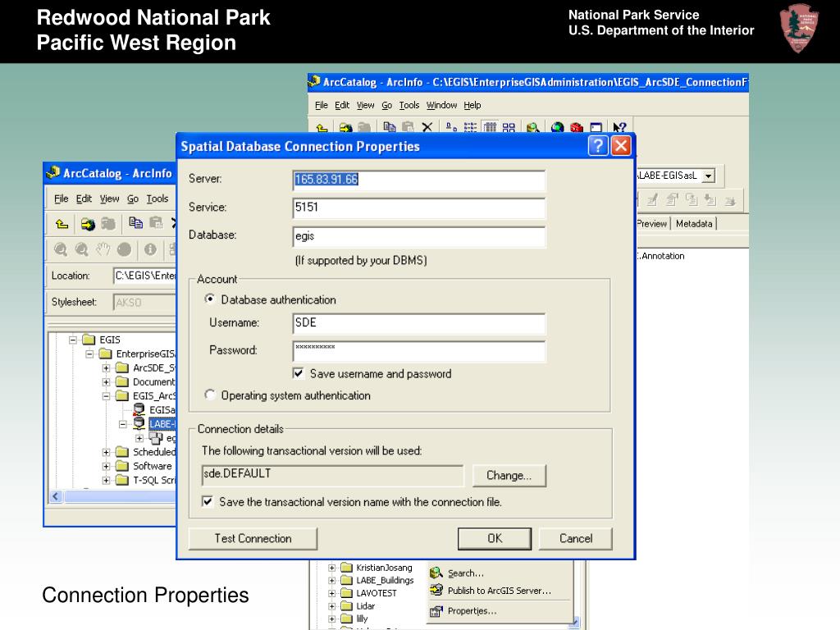The width and height of the screenshot is (840, 630).
Task: Switch to Details view in back ArcCatalog toolbar
Action: [490, 127]
